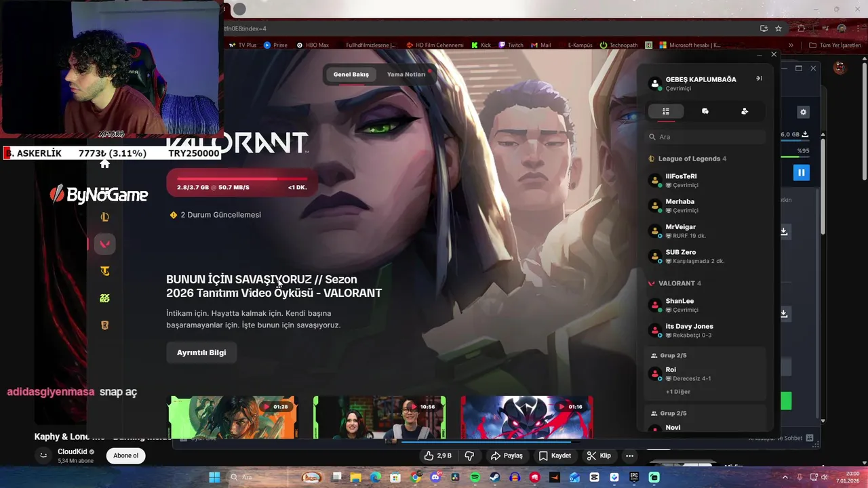Click the Paylaş share button
This screenshot has height=488, width=868.
(507, 455)
